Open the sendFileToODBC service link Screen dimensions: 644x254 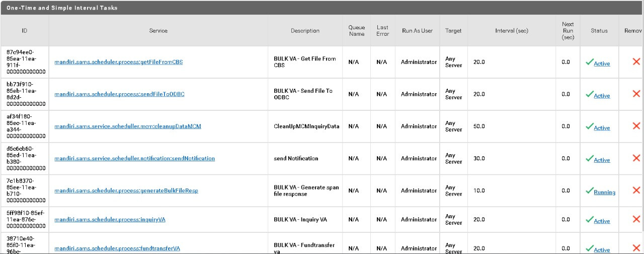coord(119,94)
